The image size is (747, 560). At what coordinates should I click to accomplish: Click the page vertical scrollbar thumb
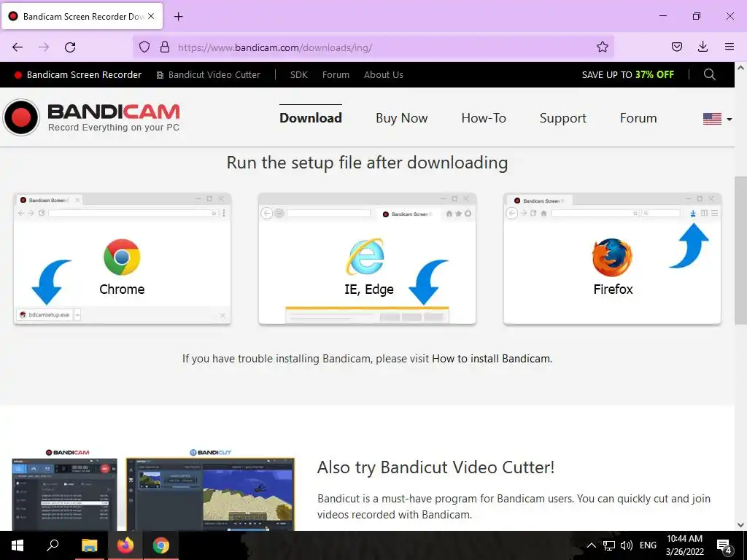point(740,250)
